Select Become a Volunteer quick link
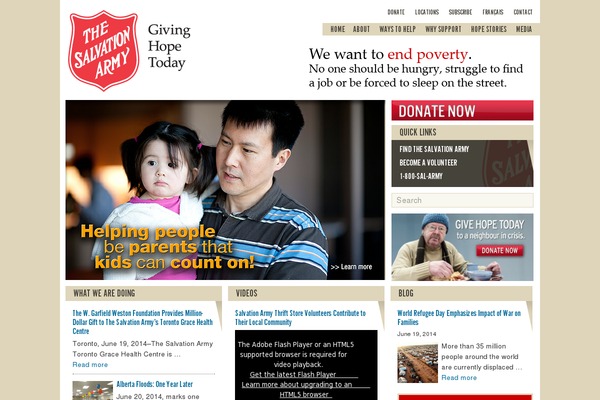This screenshot has width=600, height=400. click(428, 163)
